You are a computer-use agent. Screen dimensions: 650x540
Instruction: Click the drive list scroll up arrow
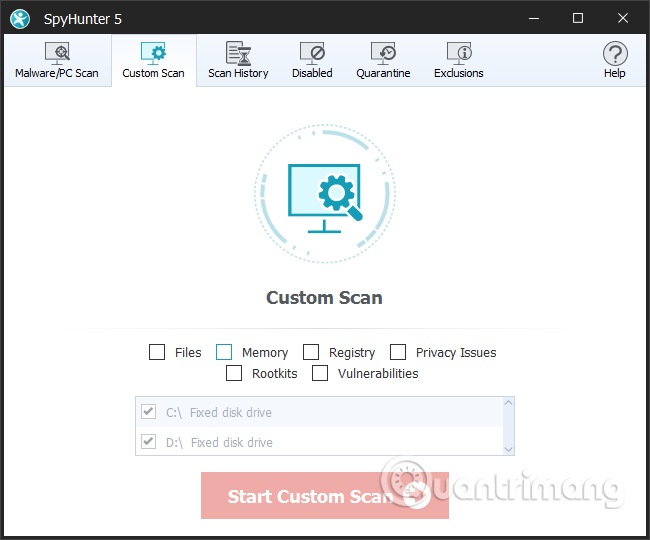click(x=509, y=403)
